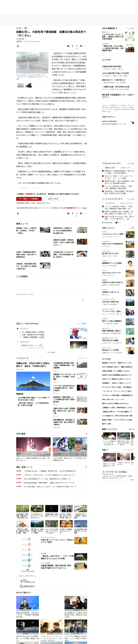This screenshot has width=138, height=644.
Task: Share article by mail using top envelope icon
Action: click(x=68, y=46)
